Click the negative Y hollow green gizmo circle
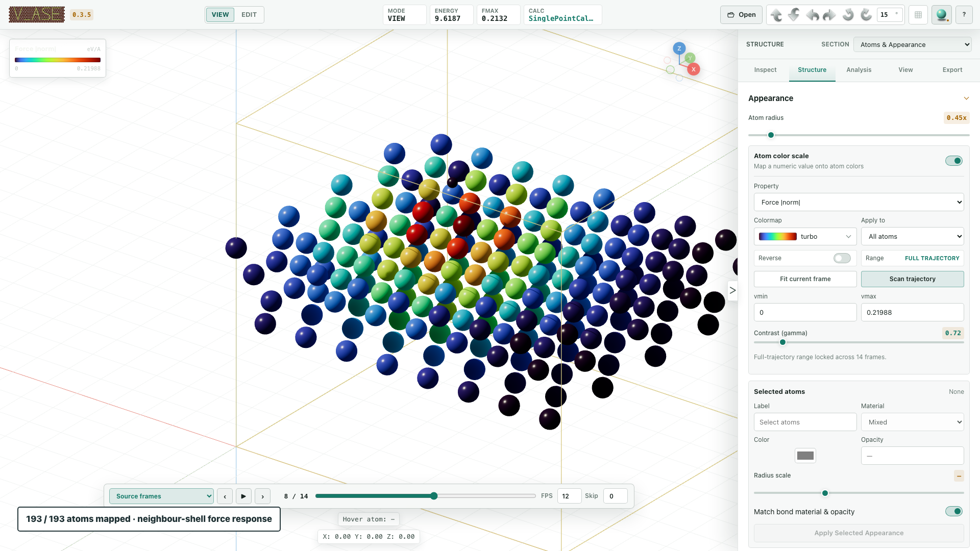Viewport: 980px width, 551px height. click(x=670, y=70)
